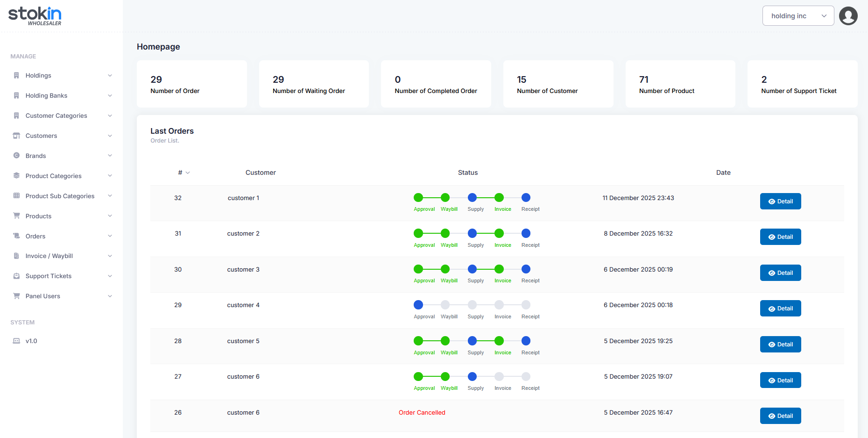
Task: Click the Holdings building icon in sidebar
Action: (x=16, y=76)
